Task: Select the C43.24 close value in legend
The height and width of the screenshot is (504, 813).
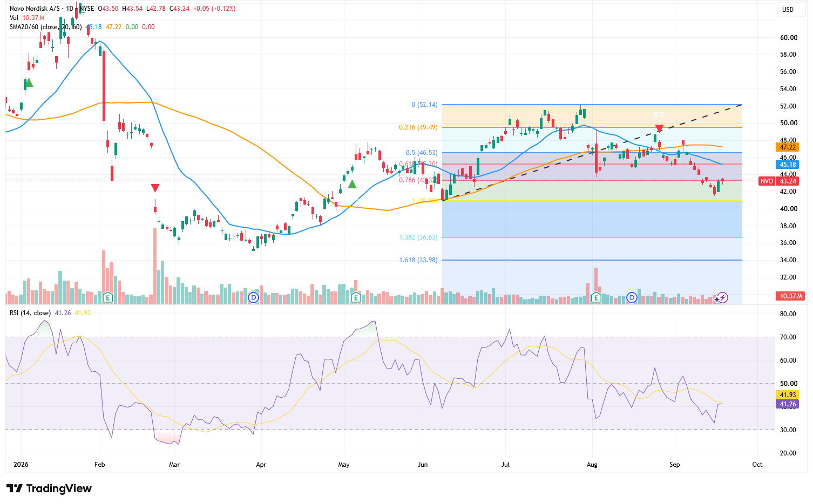Action: [179, 9]
